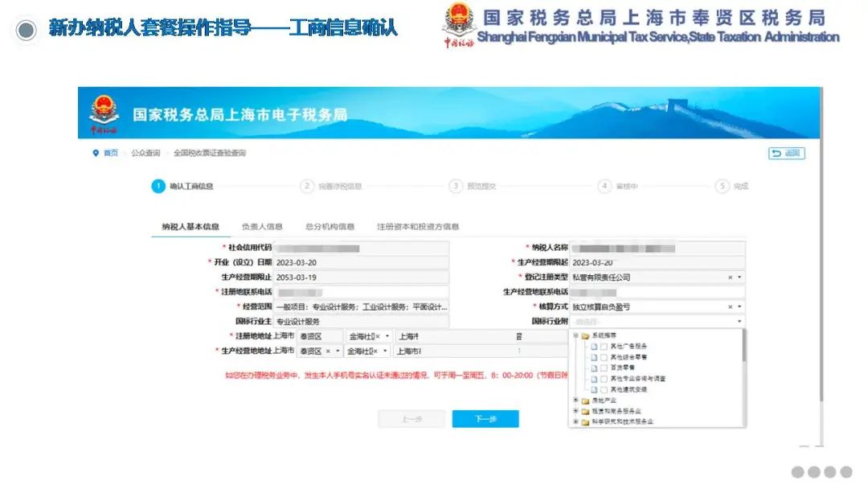
Task: Click the document icon beside 其他广告服务
Action: tap(595, 347)
